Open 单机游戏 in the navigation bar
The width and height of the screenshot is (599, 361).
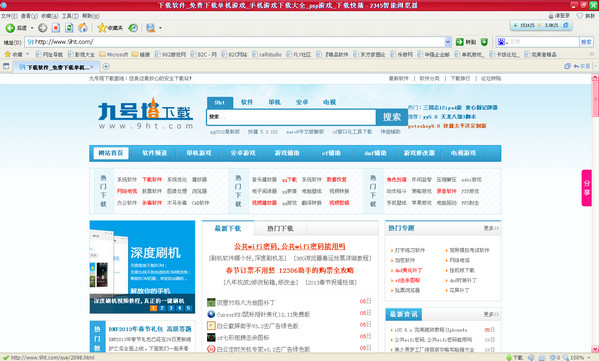point(199,153)
